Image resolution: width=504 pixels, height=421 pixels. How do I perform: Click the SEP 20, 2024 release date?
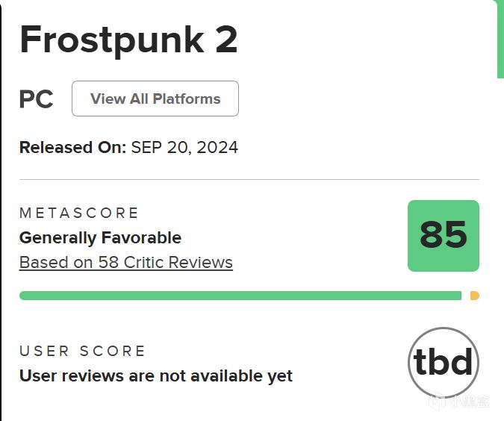tap(184, 148)
